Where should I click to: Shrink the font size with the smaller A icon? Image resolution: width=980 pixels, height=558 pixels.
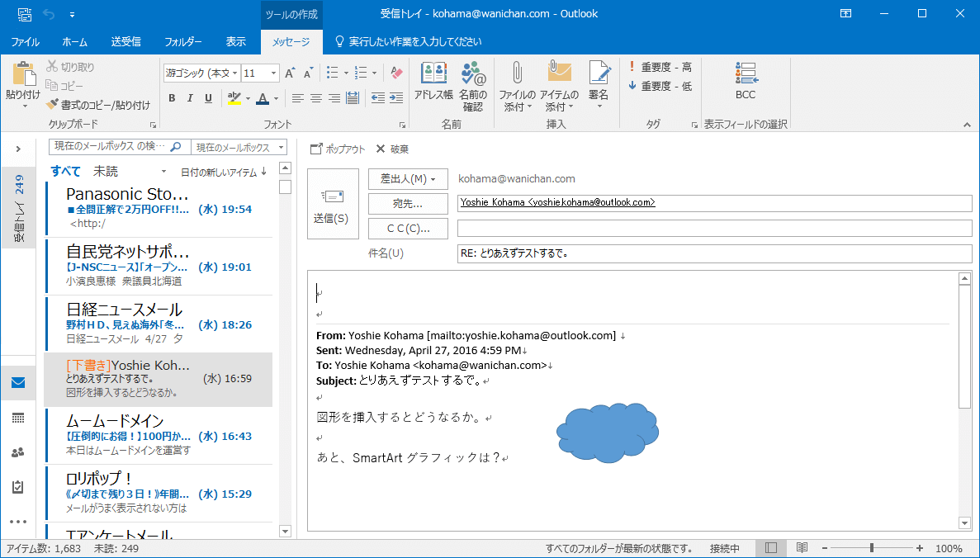point(308,73)
